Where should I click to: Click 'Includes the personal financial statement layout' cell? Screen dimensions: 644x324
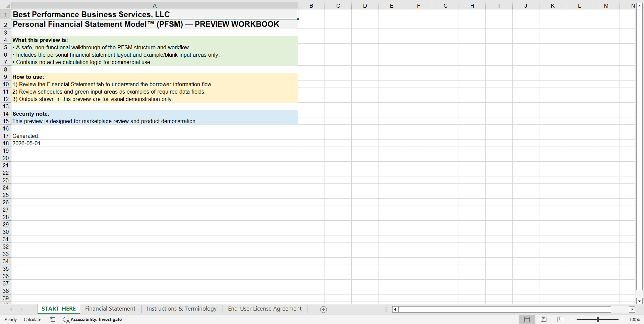click(155, 55)
